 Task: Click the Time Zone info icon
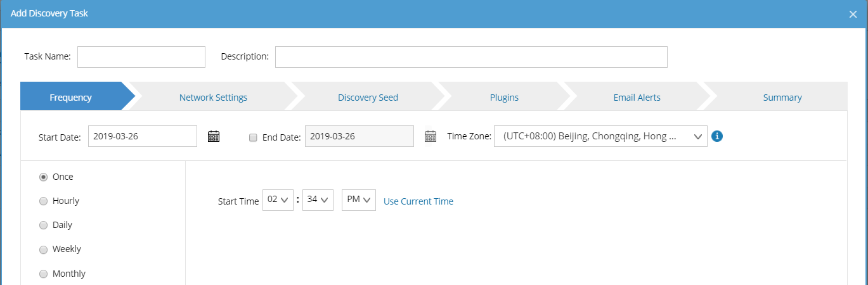[x=717, y=136]
